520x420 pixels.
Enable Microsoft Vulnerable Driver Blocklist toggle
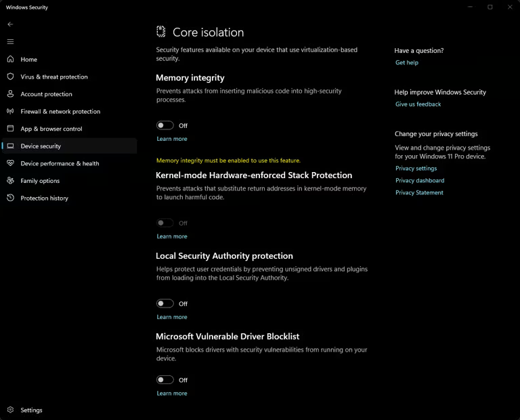pyautogui.click(x=165, y=380)
